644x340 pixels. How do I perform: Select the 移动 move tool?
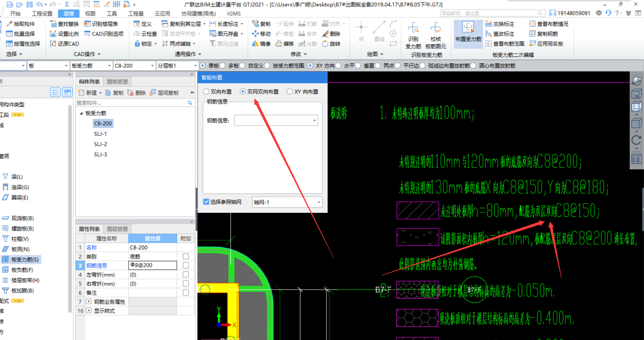261,34
